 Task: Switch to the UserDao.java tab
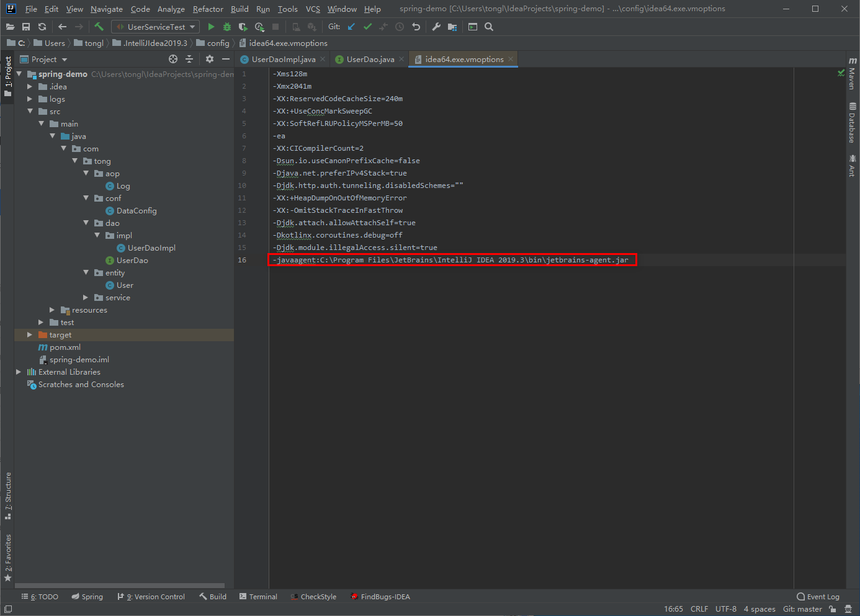coord(370,59)
